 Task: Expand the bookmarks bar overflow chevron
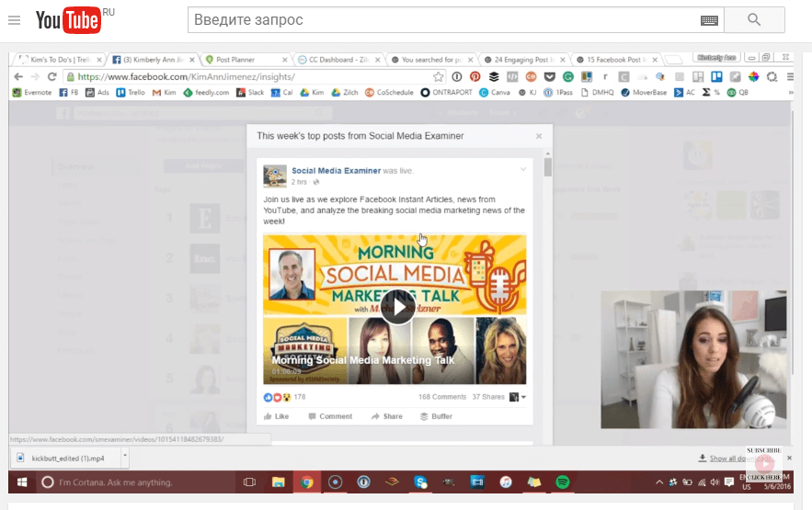coord(790,93)
